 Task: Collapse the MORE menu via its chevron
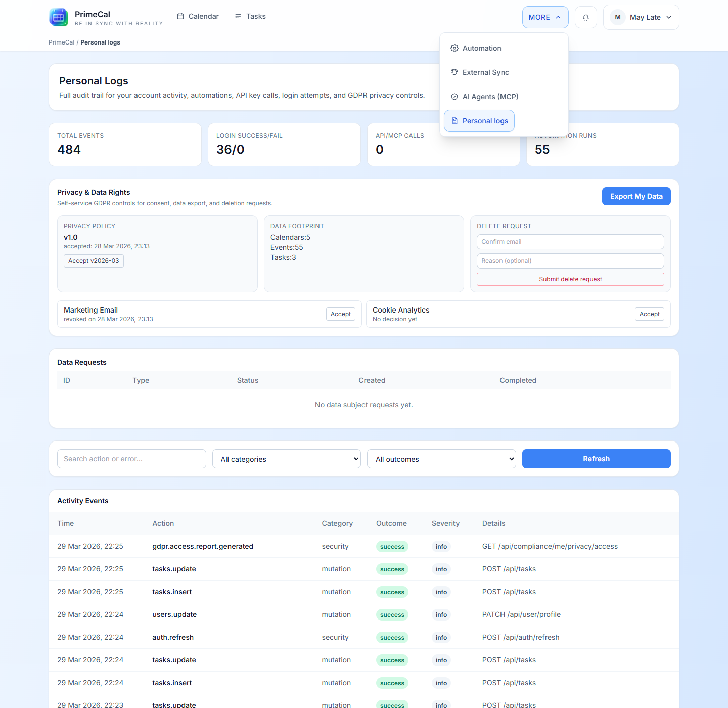pyautogui.click(x=559, y=17)
